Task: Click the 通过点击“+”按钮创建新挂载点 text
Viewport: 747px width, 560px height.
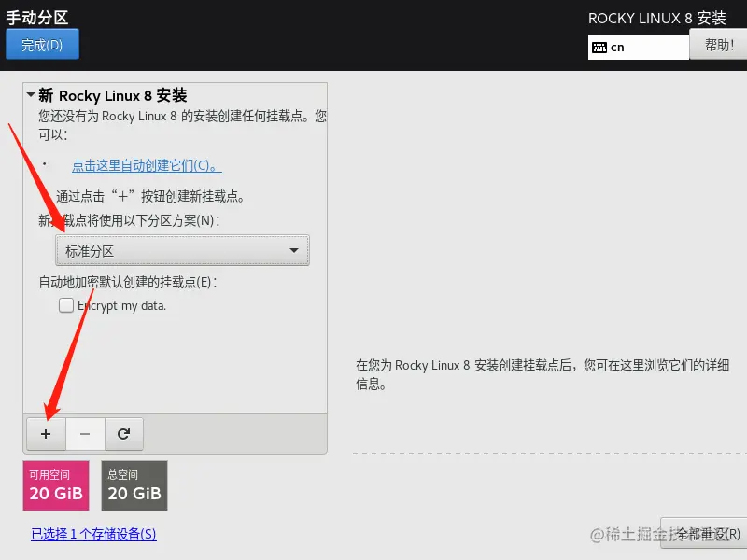Action: pyautogui.click(x=150, y=196)
